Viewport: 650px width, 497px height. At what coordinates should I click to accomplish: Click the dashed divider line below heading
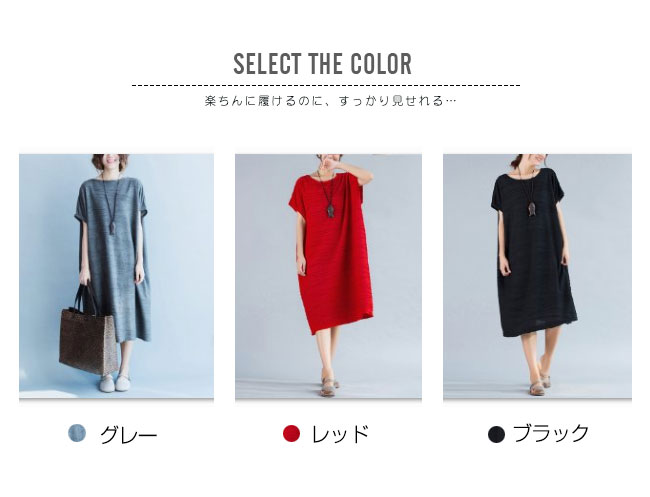click(x=326, y=86)
